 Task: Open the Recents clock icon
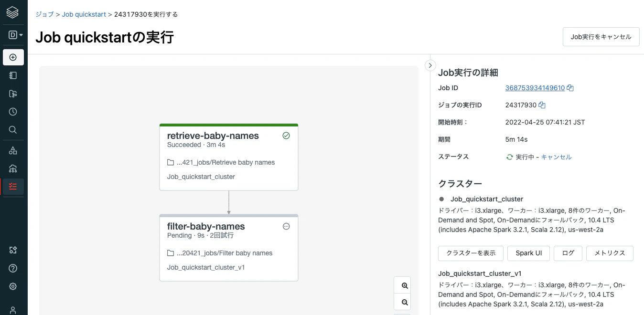13,112
